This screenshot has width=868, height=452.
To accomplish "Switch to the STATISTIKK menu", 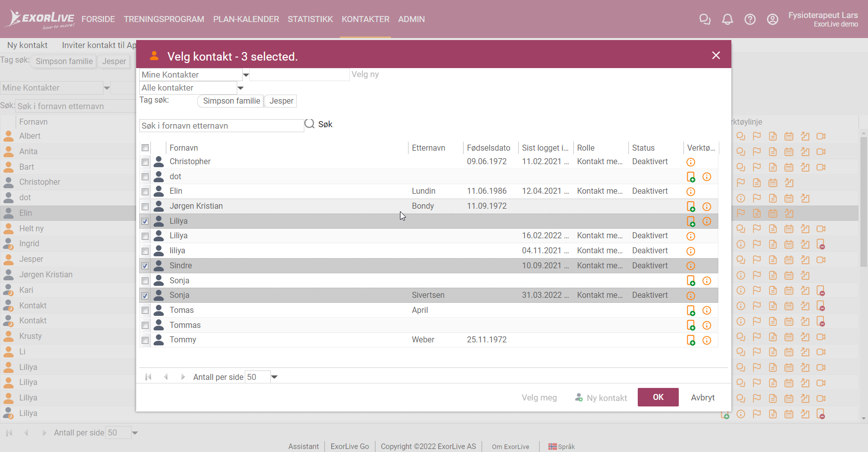I will pos(310,19).
